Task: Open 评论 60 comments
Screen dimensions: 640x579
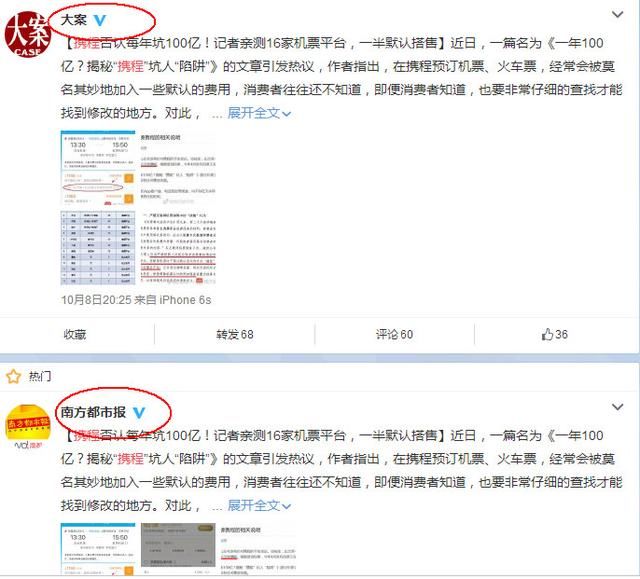Action: 394,335
